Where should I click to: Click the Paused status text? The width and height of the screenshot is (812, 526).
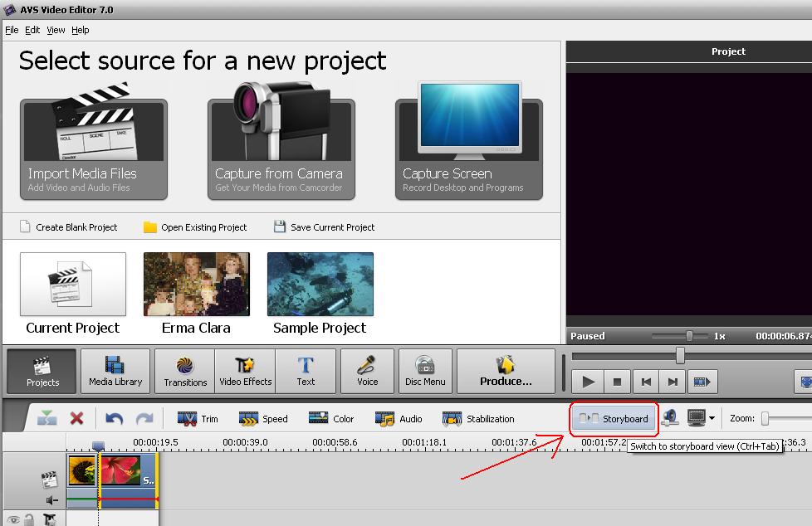click(x=588, y=336)
